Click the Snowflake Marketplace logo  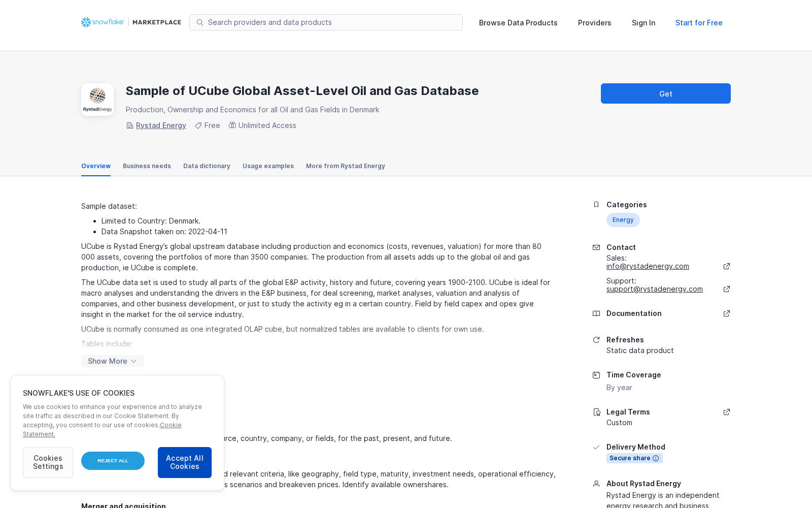point(131,22)
